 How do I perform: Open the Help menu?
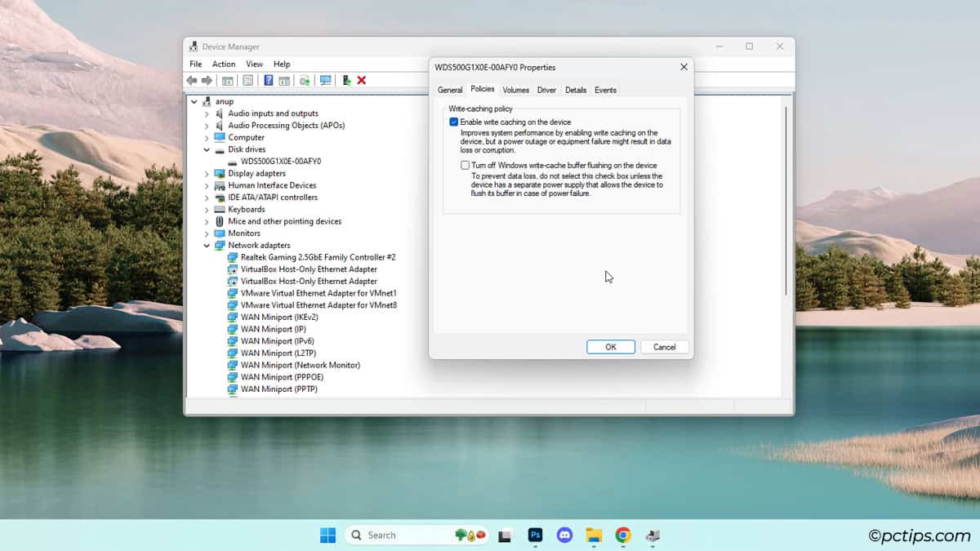tap(282, 64)
